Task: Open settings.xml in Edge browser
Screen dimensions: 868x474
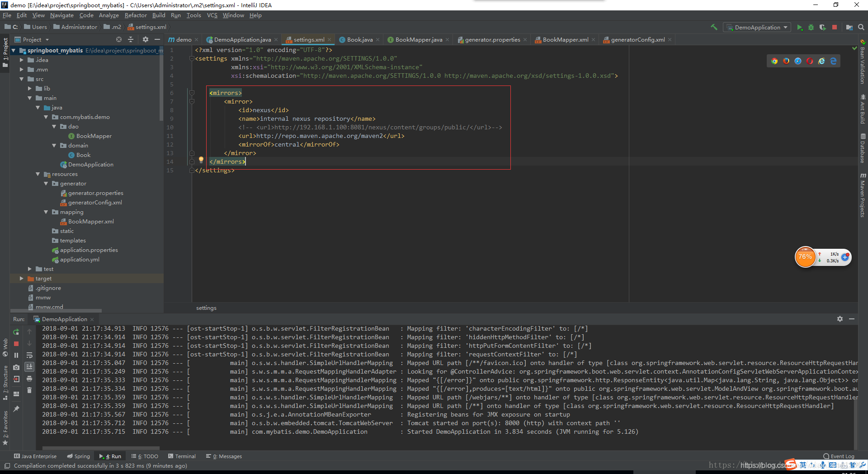Action: pos(833,61)
